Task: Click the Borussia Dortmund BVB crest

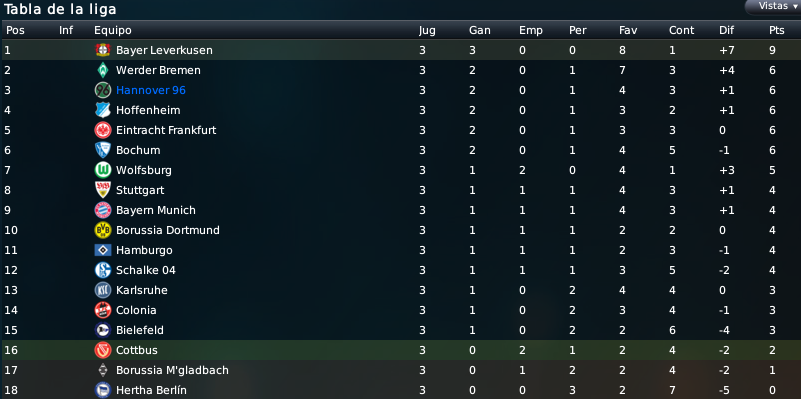Action: [103, 230]
